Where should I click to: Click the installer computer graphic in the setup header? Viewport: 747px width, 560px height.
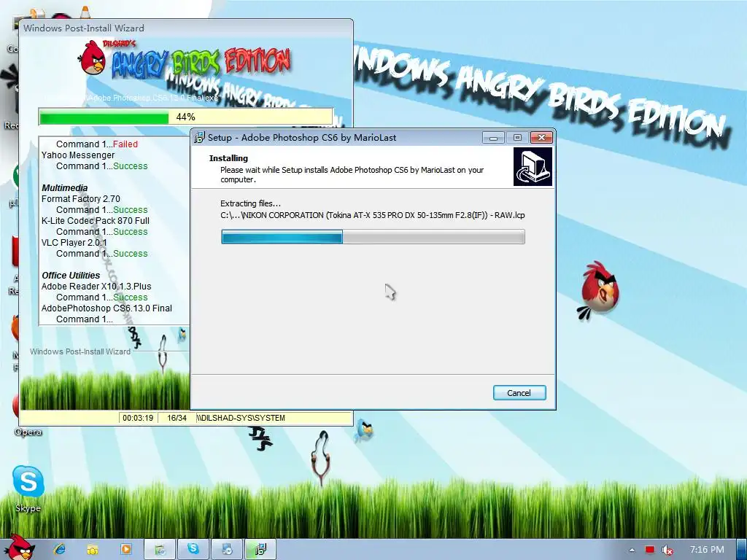(533, 166)
